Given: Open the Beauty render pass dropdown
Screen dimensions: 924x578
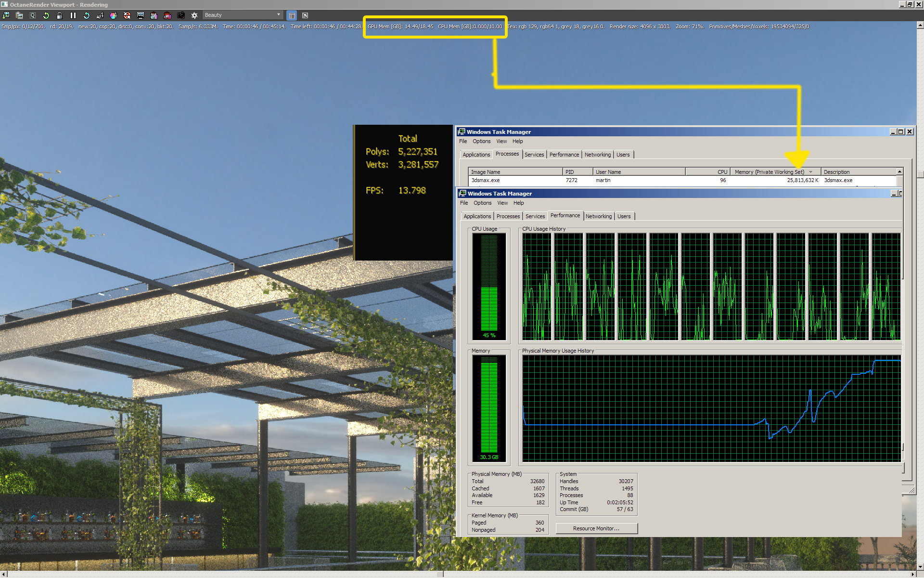Looking at the screenshot, I should 243,15.
